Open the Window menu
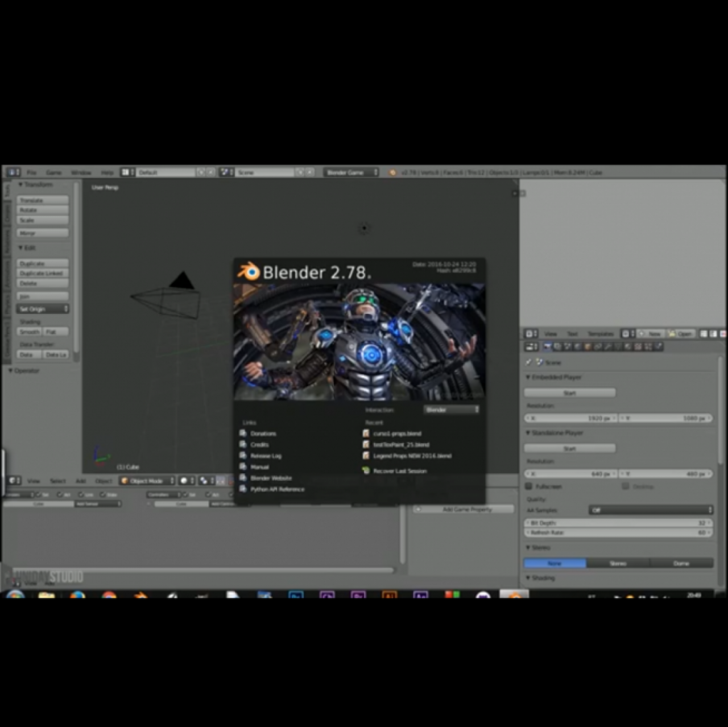The height and width of the screenshot is (727, 728). click(x=81, y=172)
